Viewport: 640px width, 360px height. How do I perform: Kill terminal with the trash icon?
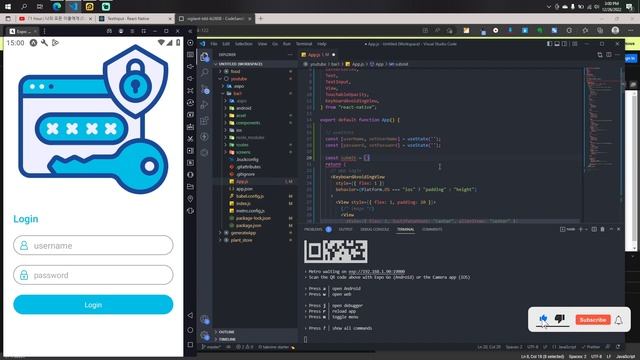(602, 229)
